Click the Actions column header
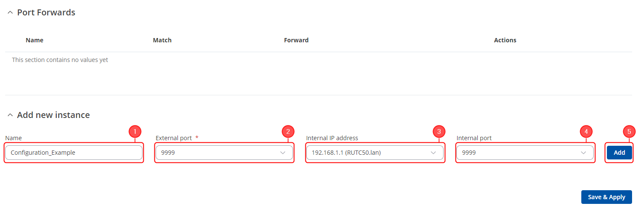Image resolution: width=644 pixels, height=215 pixels. tap(505, 40)
